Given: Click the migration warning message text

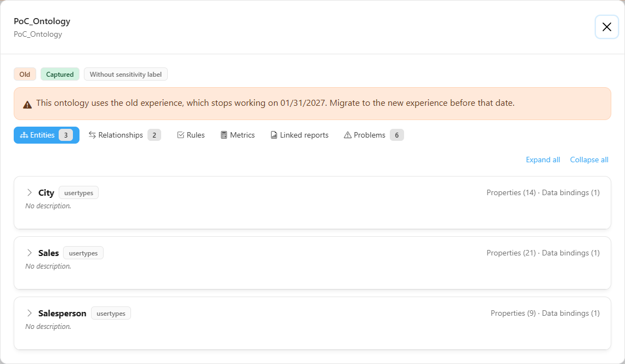Looking at the screenshot, I should point(275,103).
